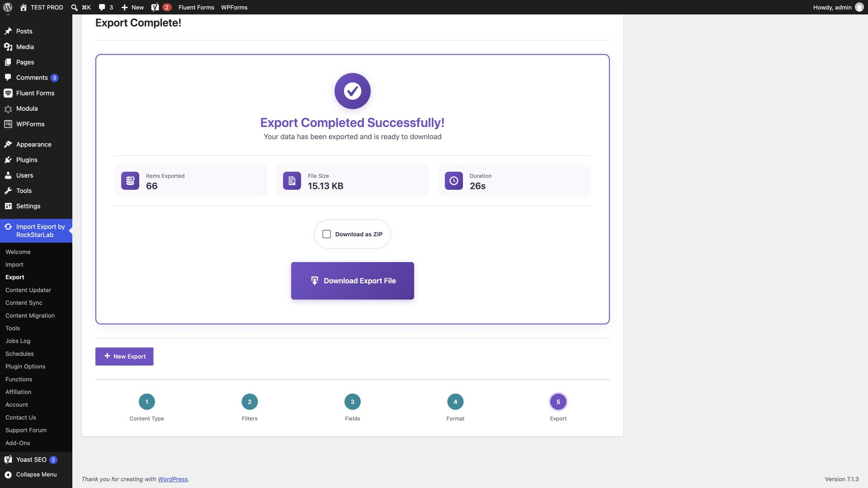Open Fluent Forms in the admin bar
This screenshot has height=488, width=868.
click(196, 7)
